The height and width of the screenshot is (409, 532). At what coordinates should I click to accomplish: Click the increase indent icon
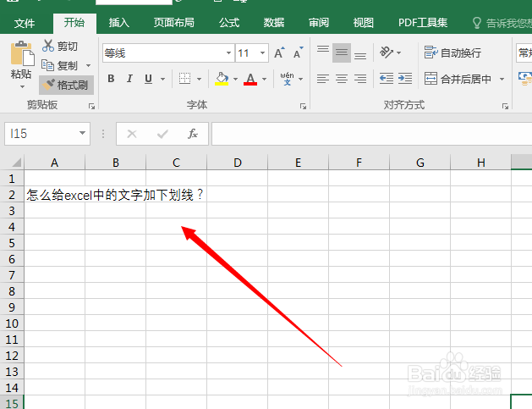(405, 79)
